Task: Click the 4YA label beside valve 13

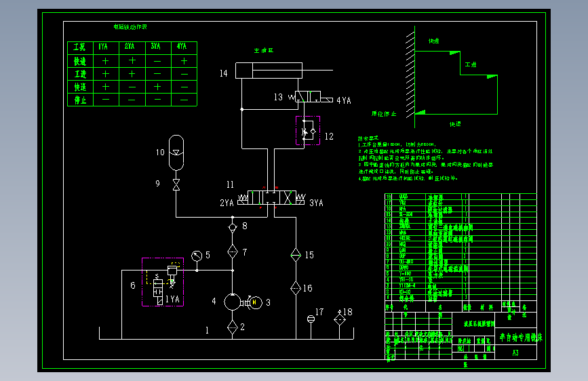Action: coord(344,100)
